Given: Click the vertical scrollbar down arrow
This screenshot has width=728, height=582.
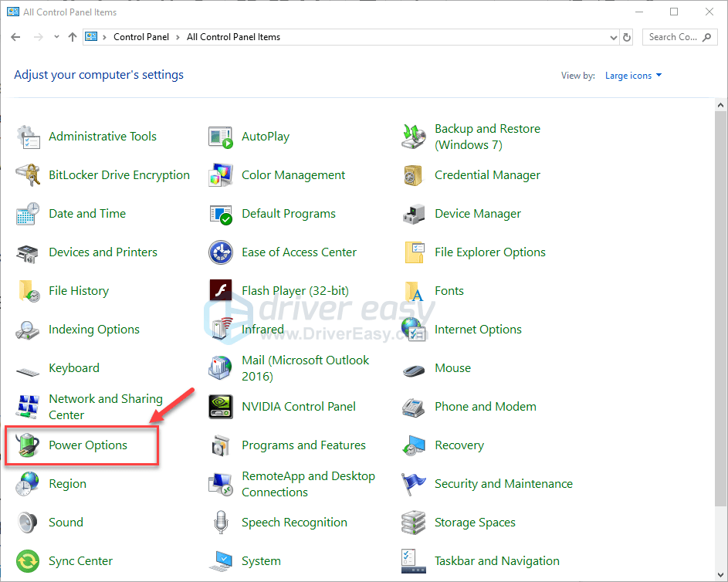Looking at the screenshot, I should tap(721, 576).
